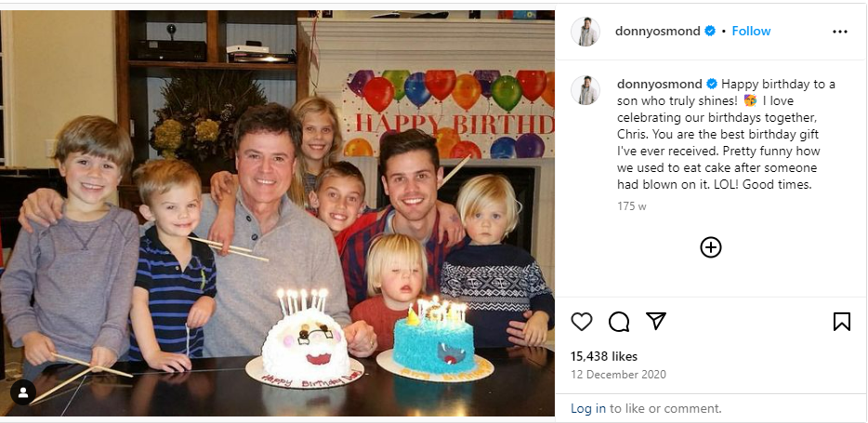Open donnyosmond avatar beside the caption

(585, 90)
